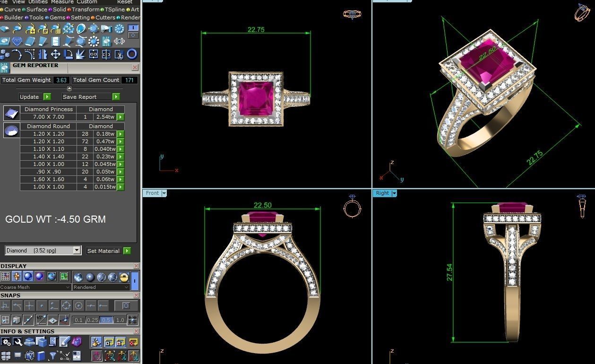
Task: Open the Utilities menu
Action: 38,2
